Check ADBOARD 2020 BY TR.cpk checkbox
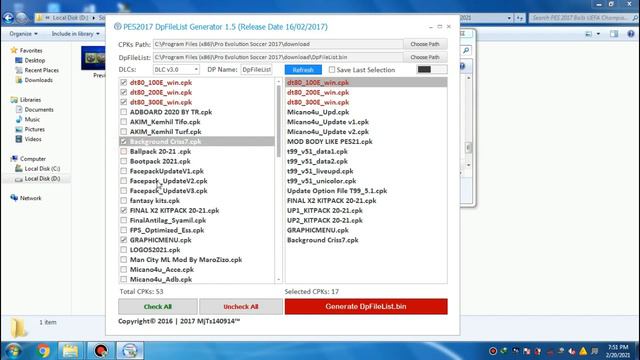Image resolution: width=640 pixels, height=360 pixels. 124,112
